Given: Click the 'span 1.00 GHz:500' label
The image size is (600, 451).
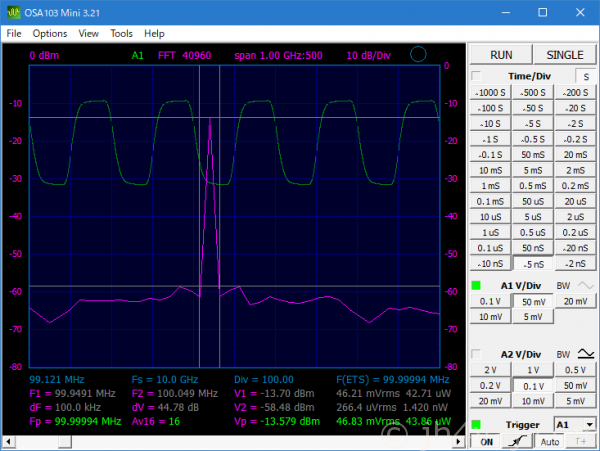Looking at the screenshot, I should point(278,55).
